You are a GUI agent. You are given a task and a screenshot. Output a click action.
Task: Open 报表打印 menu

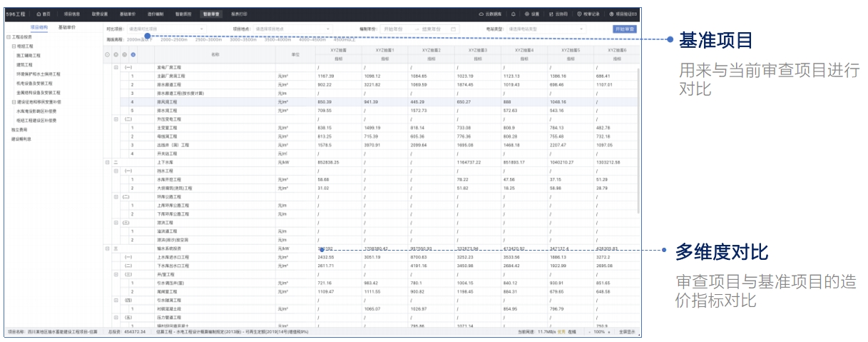[239, 14]
